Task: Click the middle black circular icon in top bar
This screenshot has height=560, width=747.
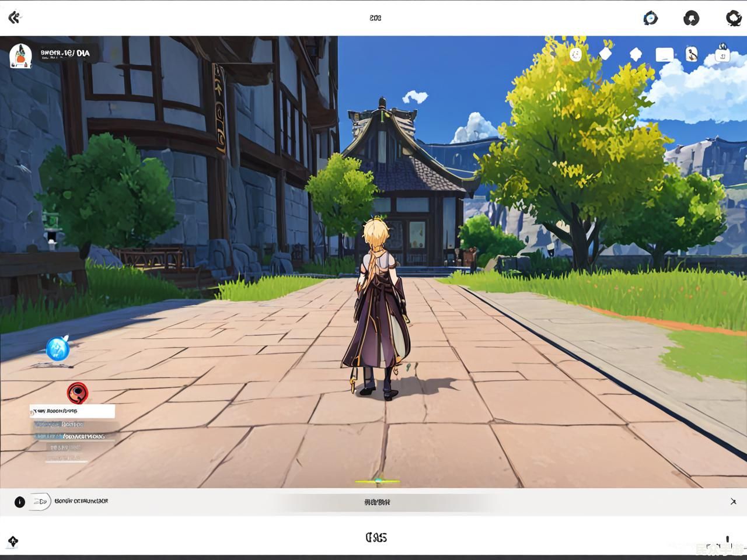Action: click(691, 18)
